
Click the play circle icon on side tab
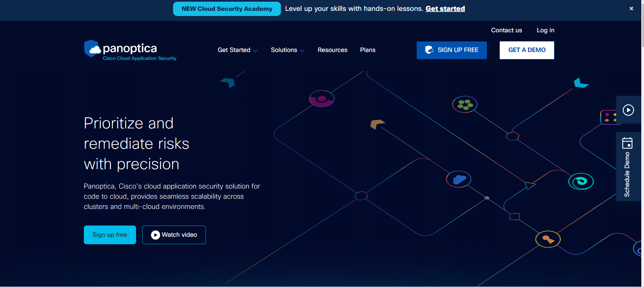(628, 110)
